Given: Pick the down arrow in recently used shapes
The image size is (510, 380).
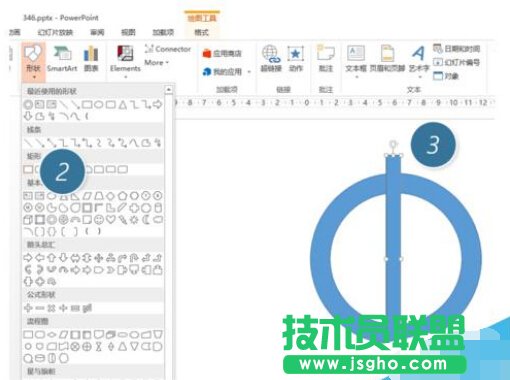Looking at the screenshot, I should [28, 116].
